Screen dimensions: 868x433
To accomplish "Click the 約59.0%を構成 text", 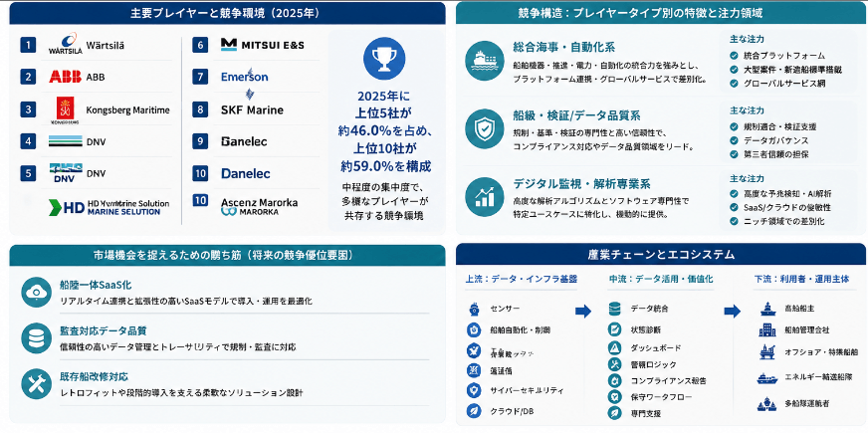I will [x=385, y=166].
